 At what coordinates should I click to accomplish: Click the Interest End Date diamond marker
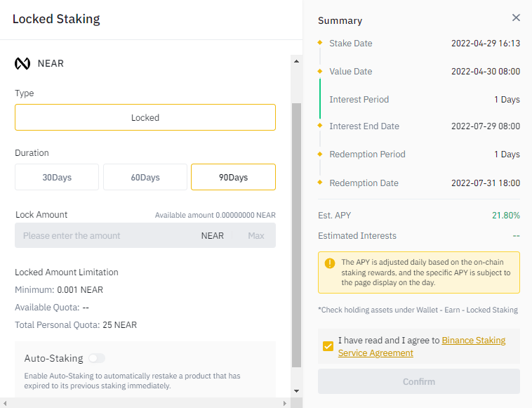point(319,125)
